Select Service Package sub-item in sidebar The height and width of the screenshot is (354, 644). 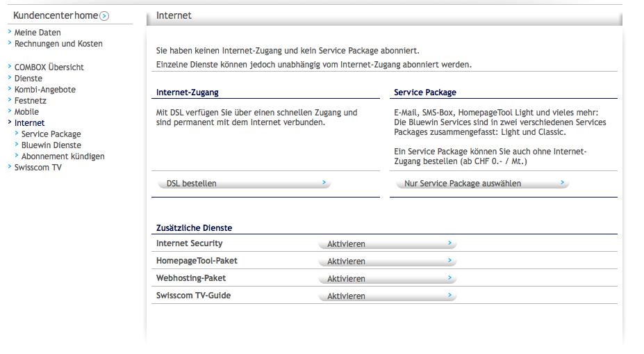(x=51, y=134)
